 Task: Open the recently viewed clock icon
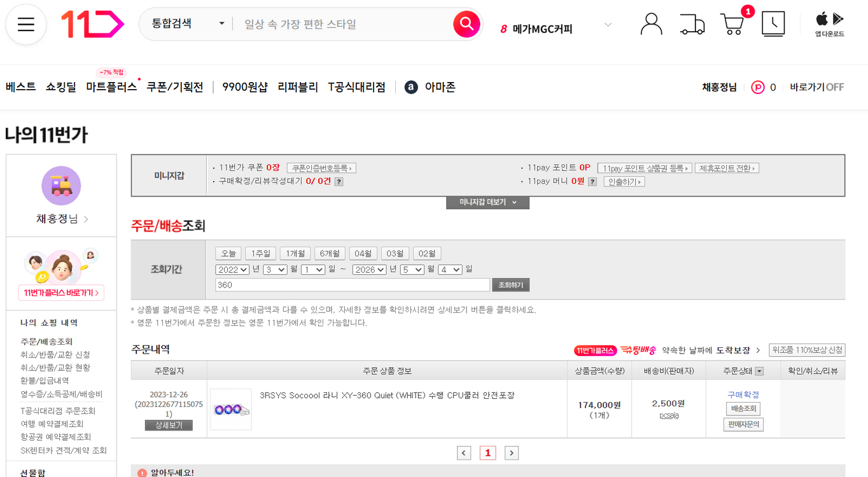point(773,24)
